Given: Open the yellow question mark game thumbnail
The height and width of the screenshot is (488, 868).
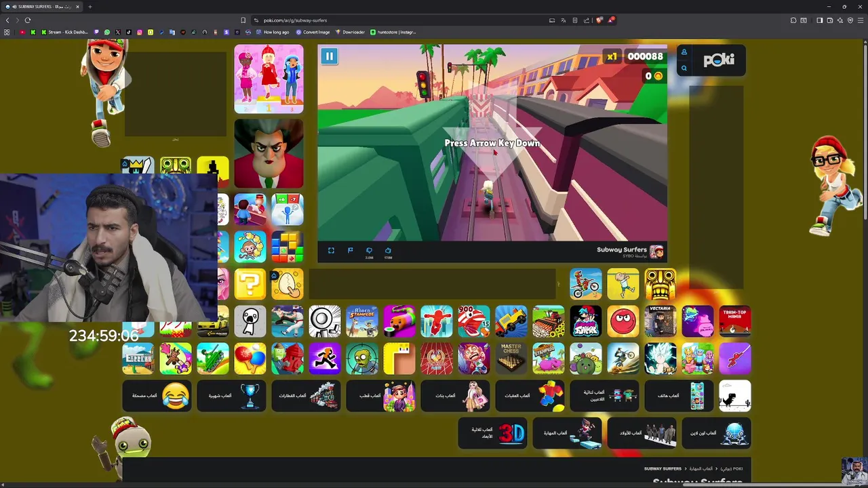Looking at the screenshot, I should point(250,284).
